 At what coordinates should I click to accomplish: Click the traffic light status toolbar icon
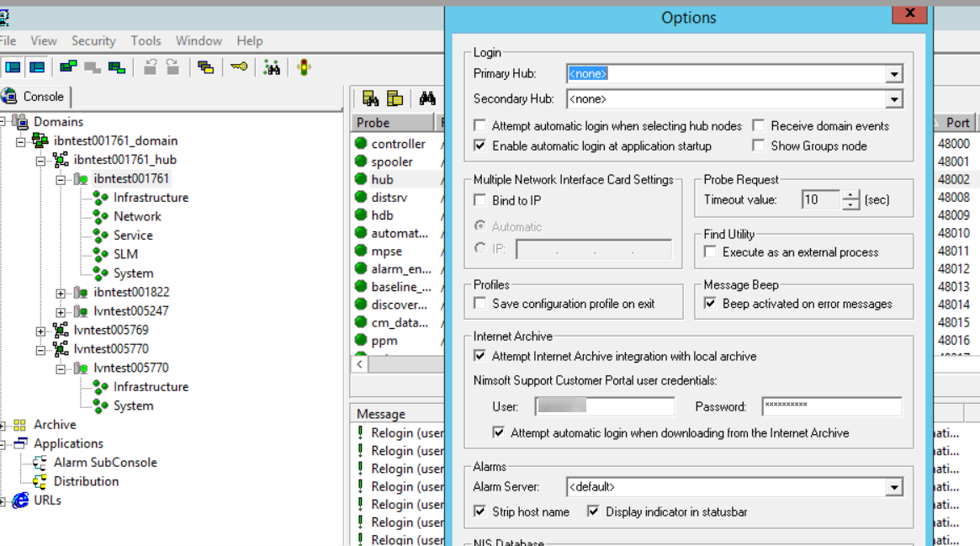coord(303,67)
